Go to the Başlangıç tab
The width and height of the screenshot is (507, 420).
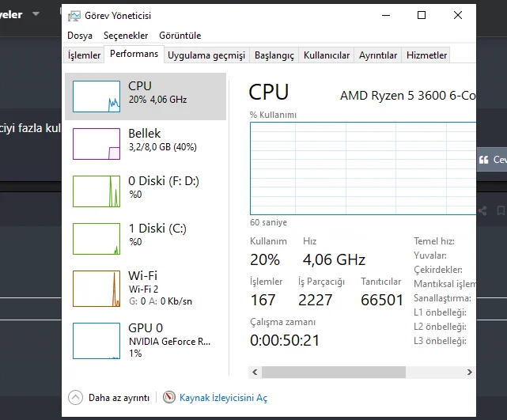click(x=274, y=55)
